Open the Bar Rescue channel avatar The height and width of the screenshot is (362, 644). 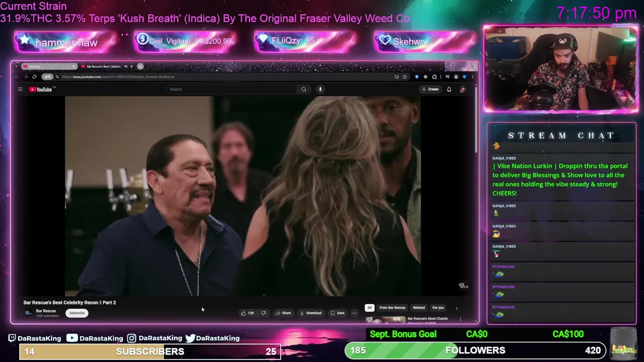[28, 313]
